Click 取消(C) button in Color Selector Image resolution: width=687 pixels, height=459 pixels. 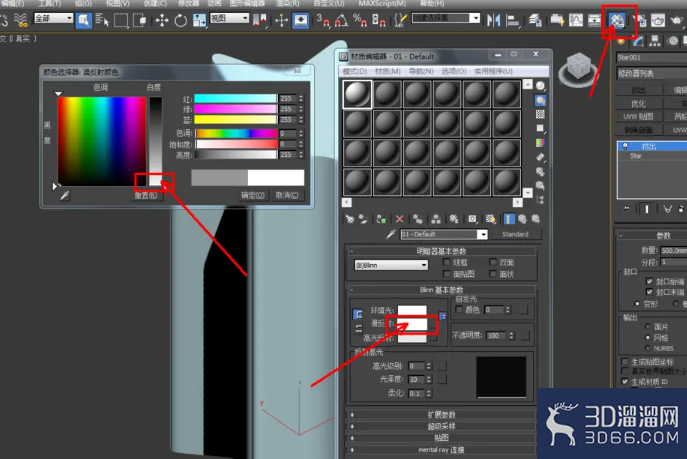287,195
